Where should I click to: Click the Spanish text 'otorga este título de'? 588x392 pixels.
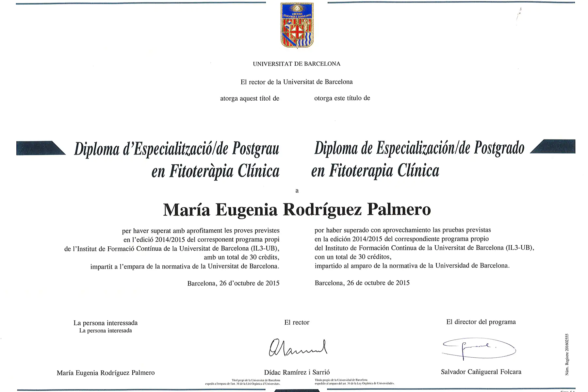tap(342, 98)
